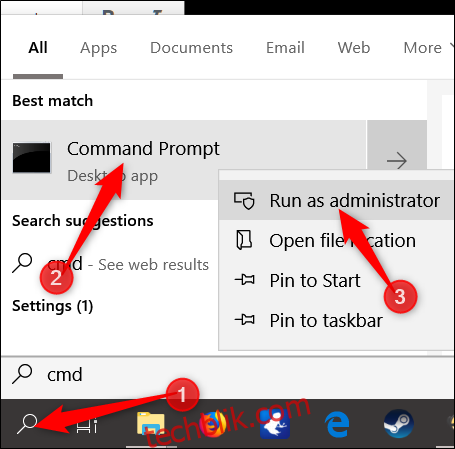Image resolution: width=455 pixels, height=449 pixels.
Task: Expand the arrow next to Command Prompt
Action: 397,160
